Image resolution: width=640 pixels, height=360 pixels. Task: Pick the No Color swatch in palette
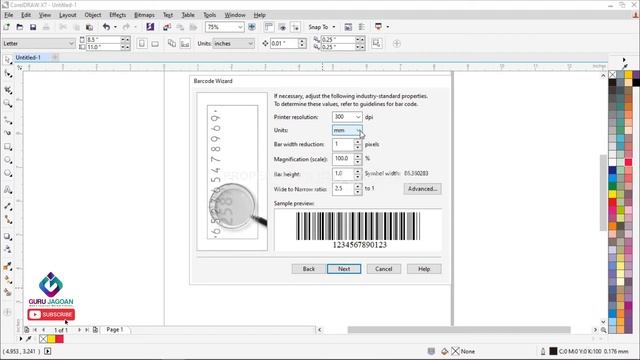tap(613, 75)
